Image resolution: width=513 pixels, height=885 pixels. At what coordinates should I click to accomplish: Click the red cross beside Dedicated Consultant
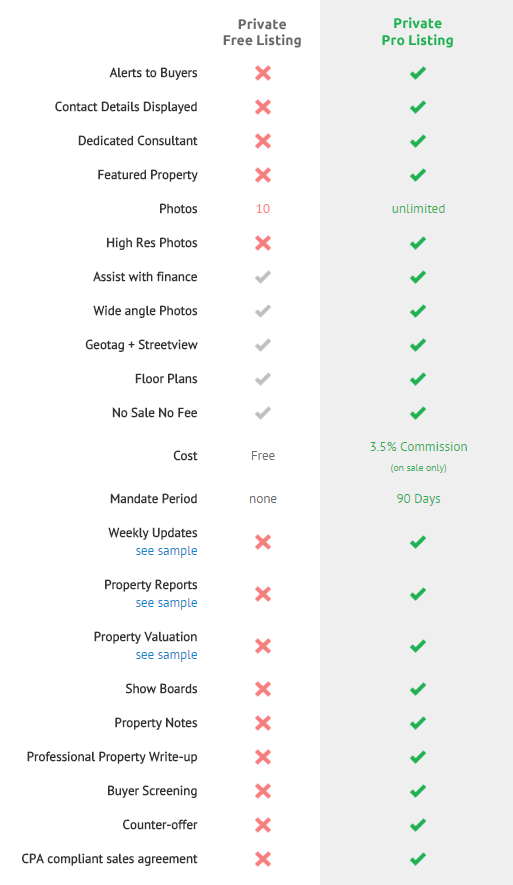coord(263,141)
